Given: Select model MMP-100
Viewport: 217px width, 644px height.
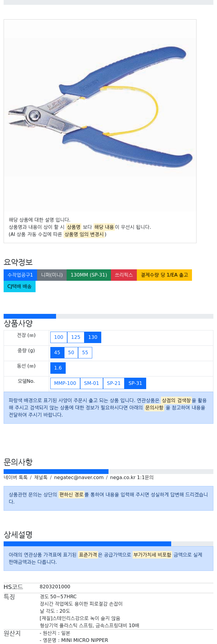Looking at the screenshot, I should [65, 383].
